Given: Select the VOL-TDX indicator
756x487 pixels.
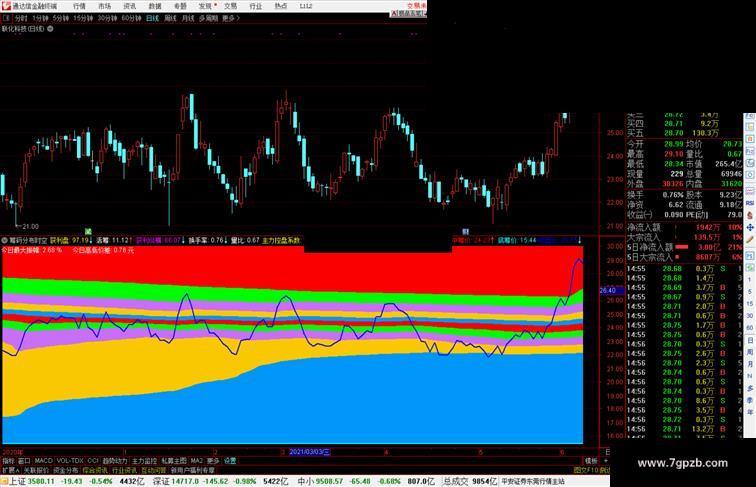Looking at the screenshot, I should point(70,461).
